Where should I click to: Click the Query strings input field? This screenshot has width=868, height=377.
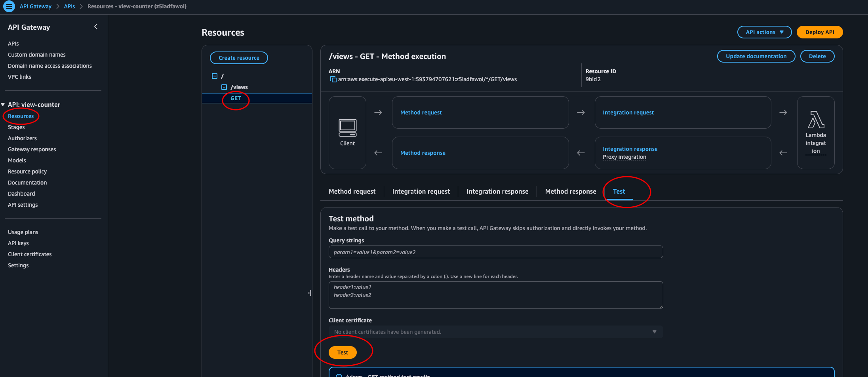(x=495, y=252)
